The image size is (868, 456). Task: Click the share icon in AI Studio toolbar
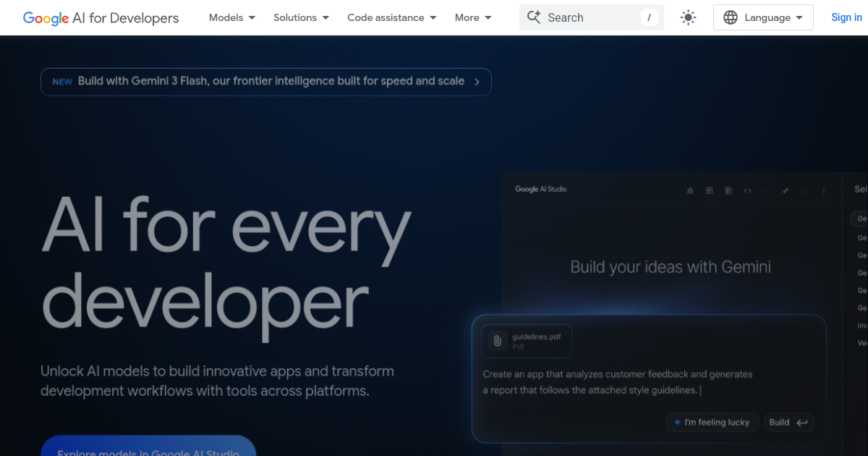tap(767, 190)
